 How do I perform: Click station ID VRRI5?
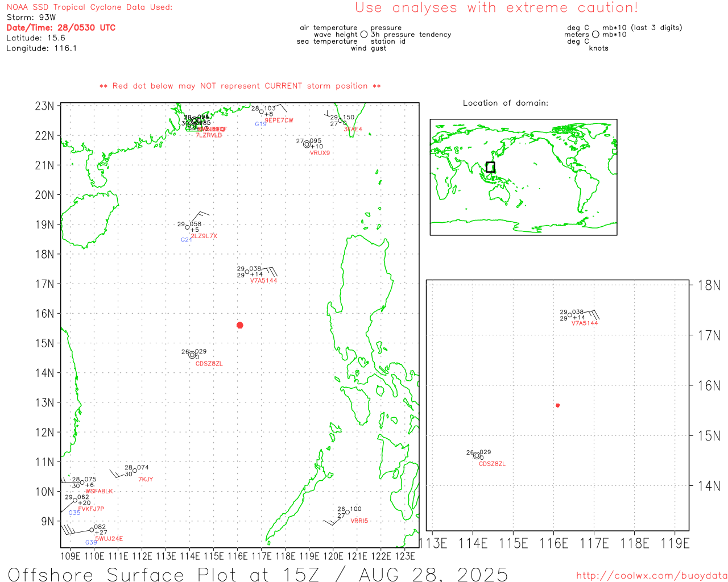coord(359,521)
